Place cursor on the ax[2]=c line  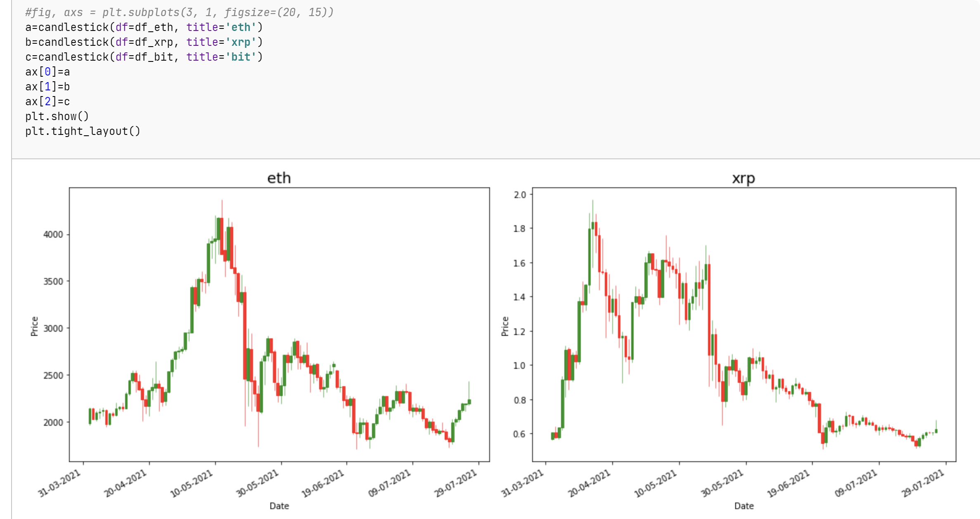tap(47, 101)
